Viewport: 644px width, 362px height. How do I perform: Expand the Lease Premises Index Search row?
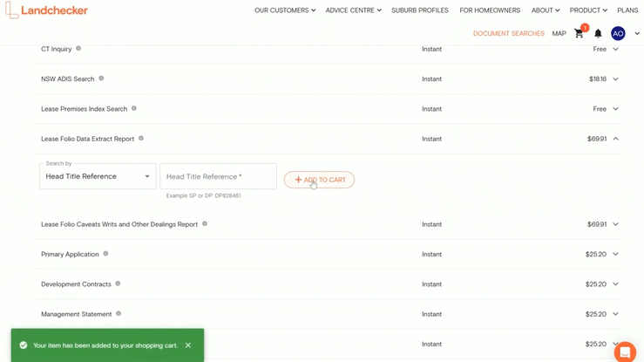[615, 109]
